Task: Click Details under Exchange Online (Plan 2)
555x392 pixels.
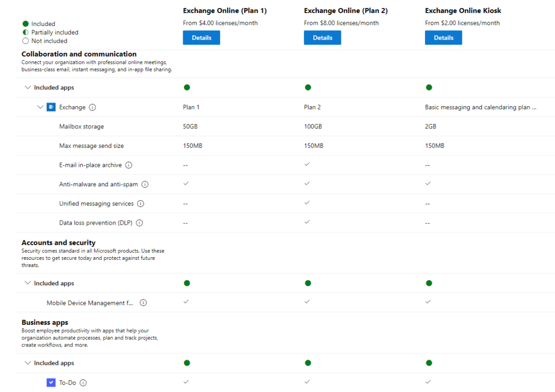Action: point(322,37)
